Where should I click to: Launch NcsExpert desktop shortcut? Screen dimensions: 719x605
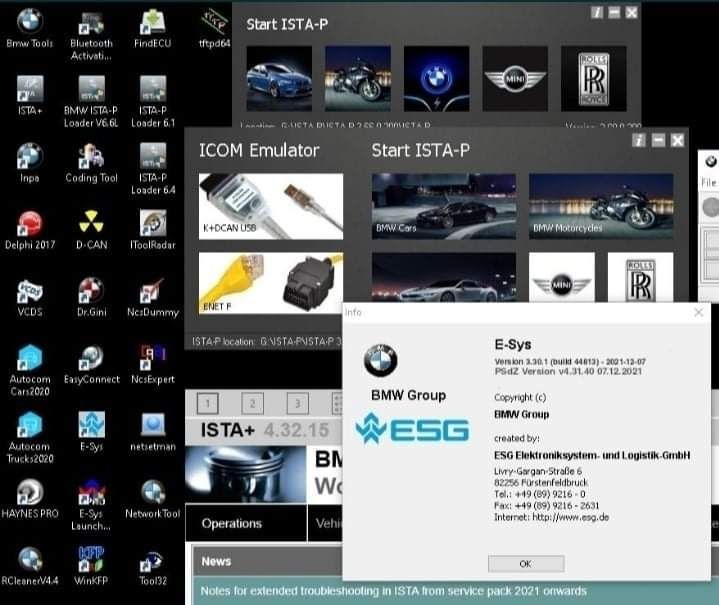pos(153,364)
